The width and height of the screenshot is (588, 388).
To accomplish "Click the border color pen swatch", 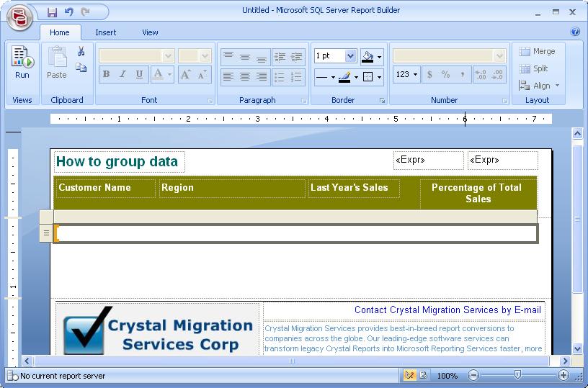I will coord(344,77).
